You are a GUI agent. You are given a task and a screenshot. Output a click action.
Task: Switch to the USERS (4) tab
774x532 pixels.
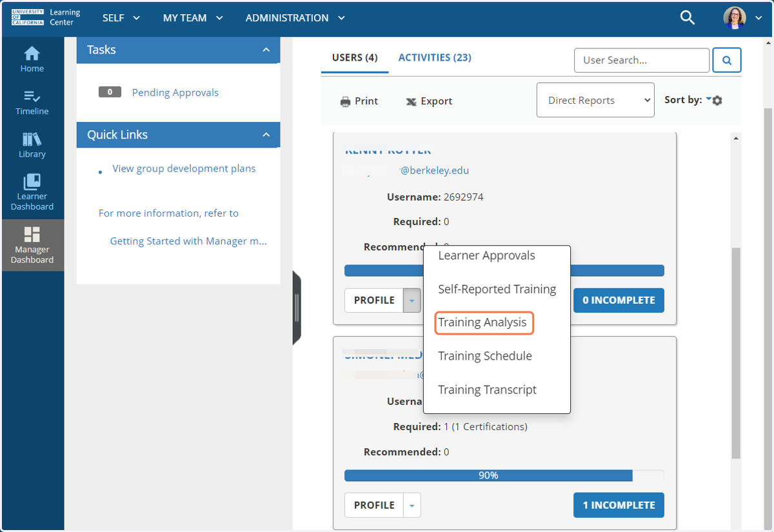click(x=355, y=57)
